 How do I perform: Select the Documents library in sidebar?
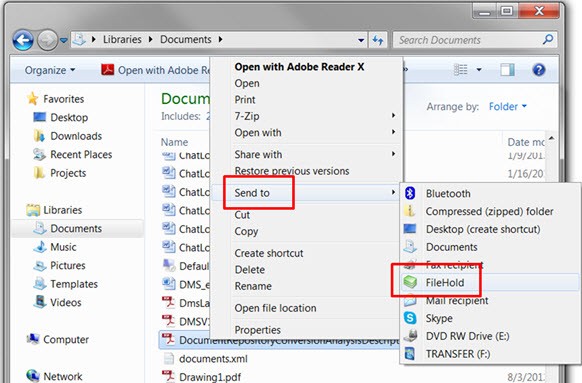(77, 229)
